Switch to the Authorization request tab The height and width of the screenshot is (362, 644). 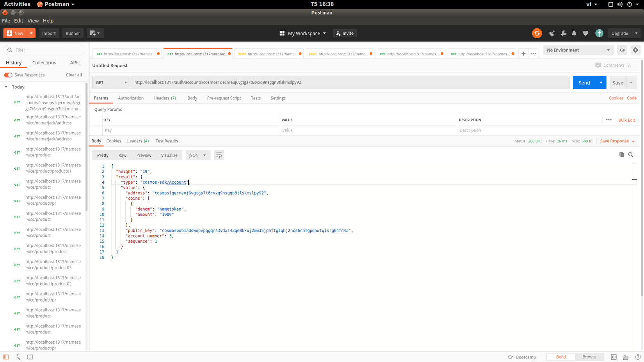131,98
